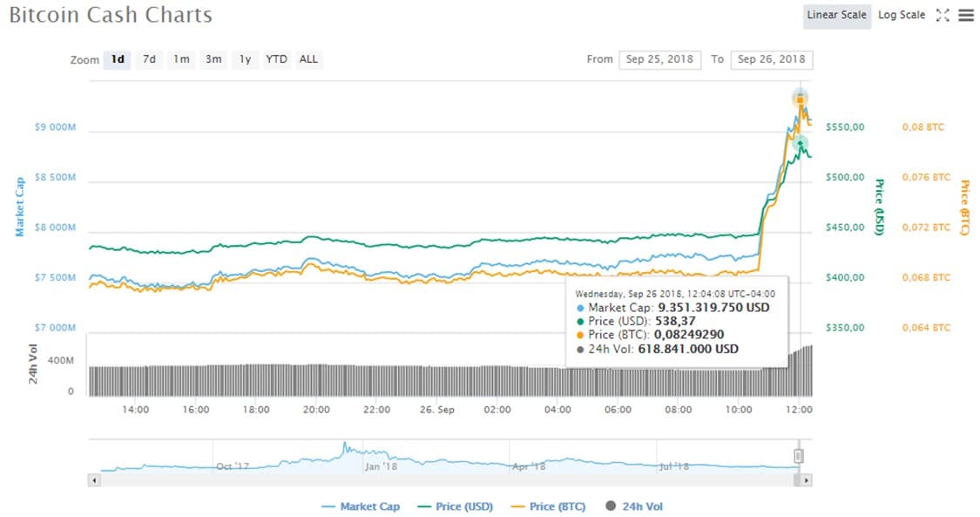Click green USD price point marker
This screenshot has height=517, width=980.
point(800,145)
